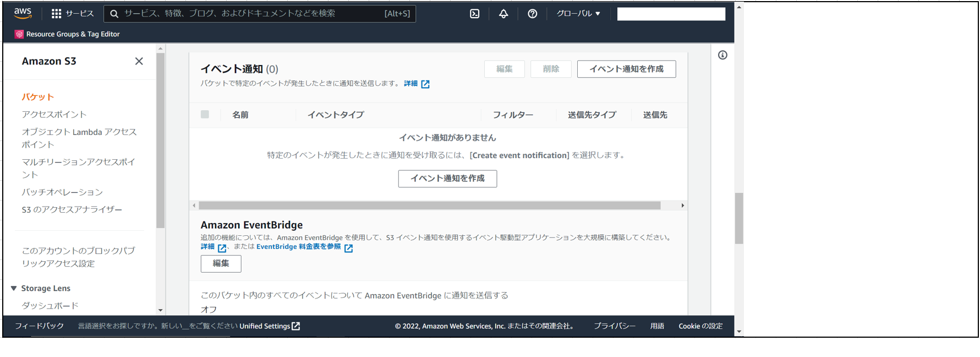
Task: Open the info panel icon
Action: pos(722,55)
